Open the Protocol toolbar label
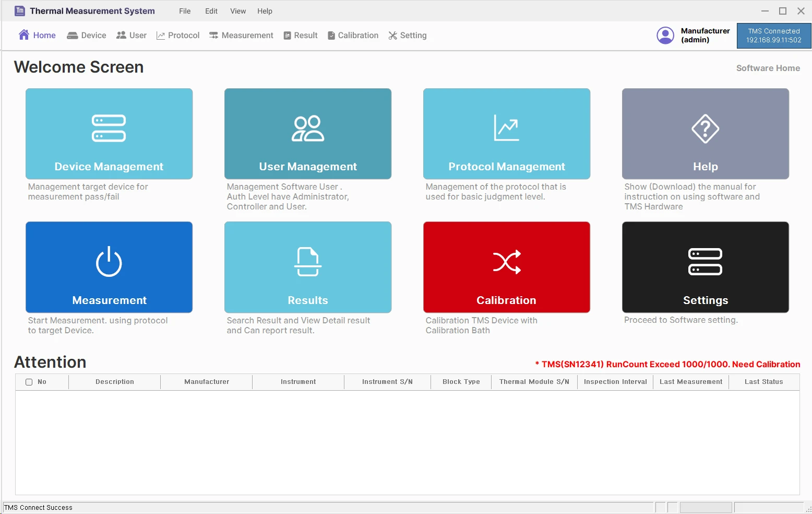This screenshot has width=812, height=514. click(184, 36)
